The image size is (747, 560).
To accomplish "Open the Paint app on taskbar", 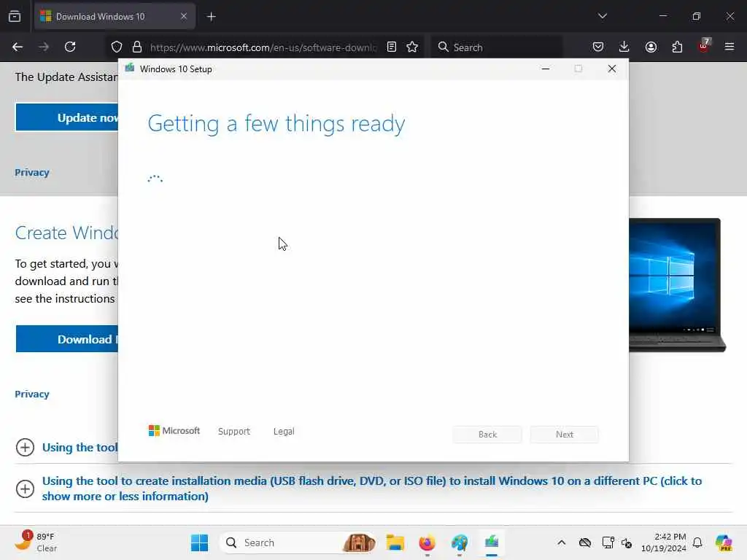I will pos(460,542).
